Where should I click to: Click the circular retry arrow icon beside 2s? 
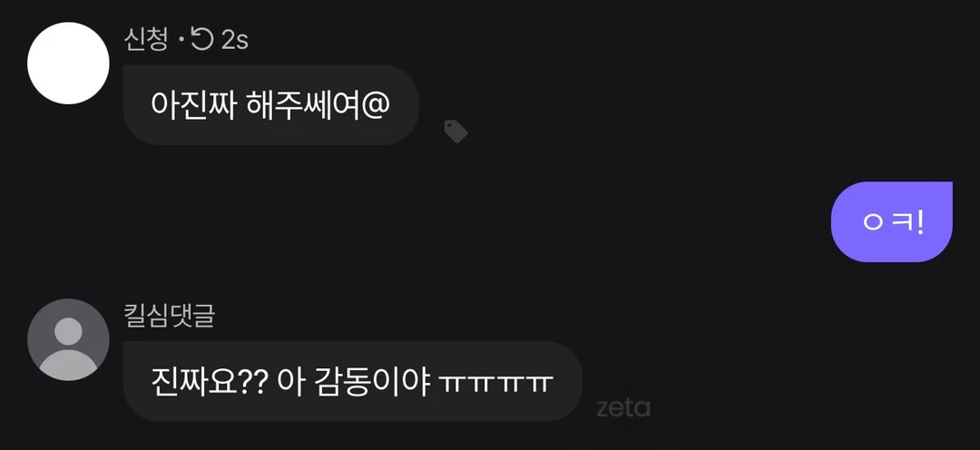click(201, 41)
